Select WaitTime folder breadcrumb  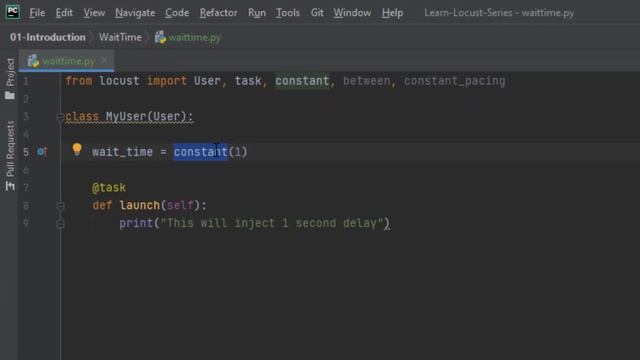(120, 37)
